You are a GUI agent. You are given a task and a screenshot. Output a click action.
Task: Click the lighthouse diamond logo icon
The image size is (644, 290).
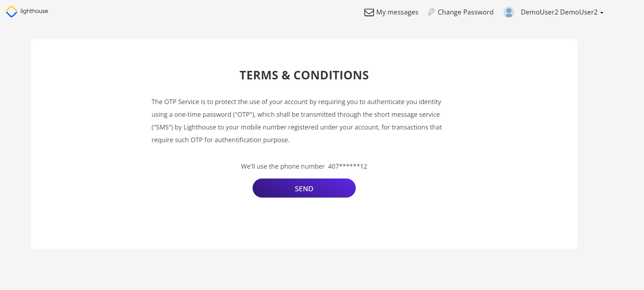pos(11,12)
